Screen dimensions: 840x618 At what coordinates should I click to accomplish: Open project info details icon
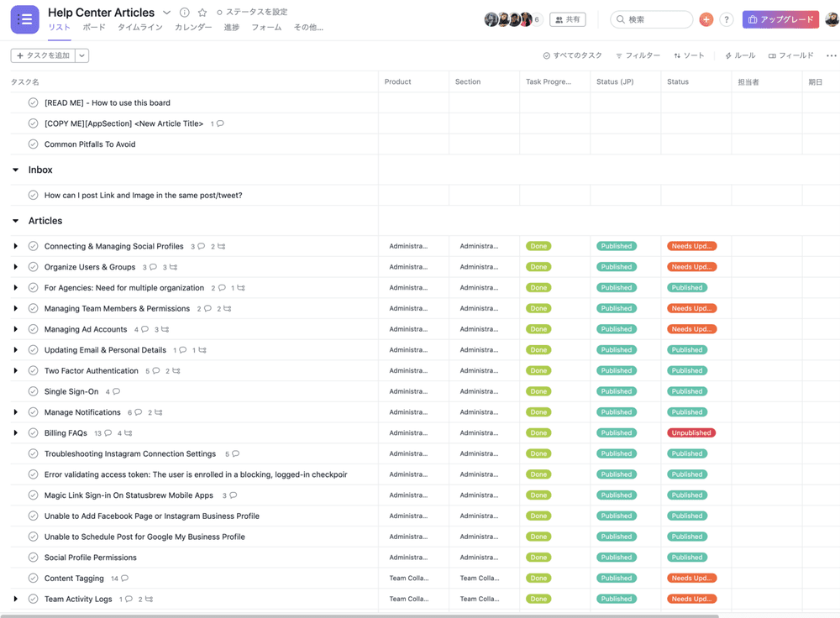(x=185, y=13)
